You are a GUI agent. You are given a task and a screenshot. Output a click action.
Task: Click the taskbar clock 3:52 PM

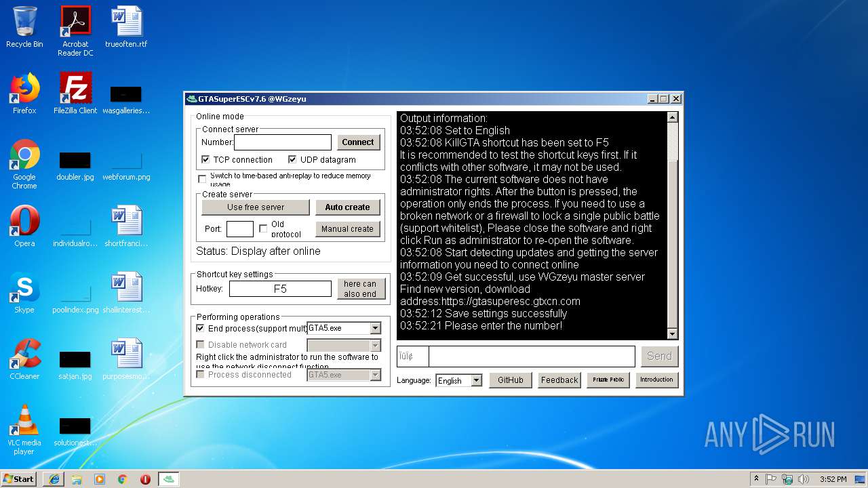833,479
